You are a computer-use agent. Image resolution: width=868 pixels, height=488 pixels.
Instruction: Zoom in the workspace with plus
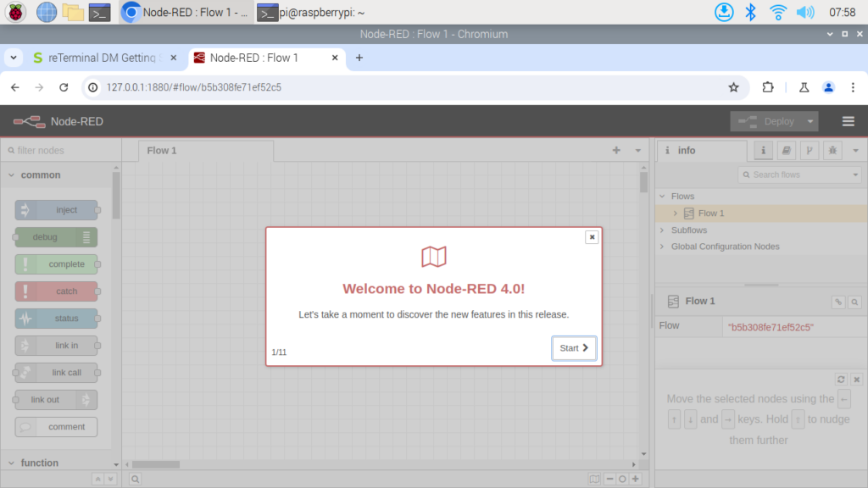click(x=636, y=480)
